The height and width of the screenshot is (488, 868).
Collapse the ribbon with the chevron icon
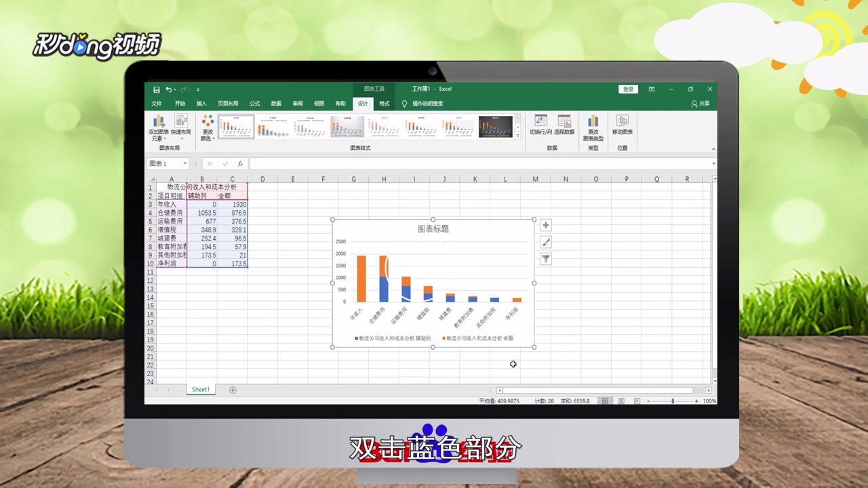[x=713, y=149]
